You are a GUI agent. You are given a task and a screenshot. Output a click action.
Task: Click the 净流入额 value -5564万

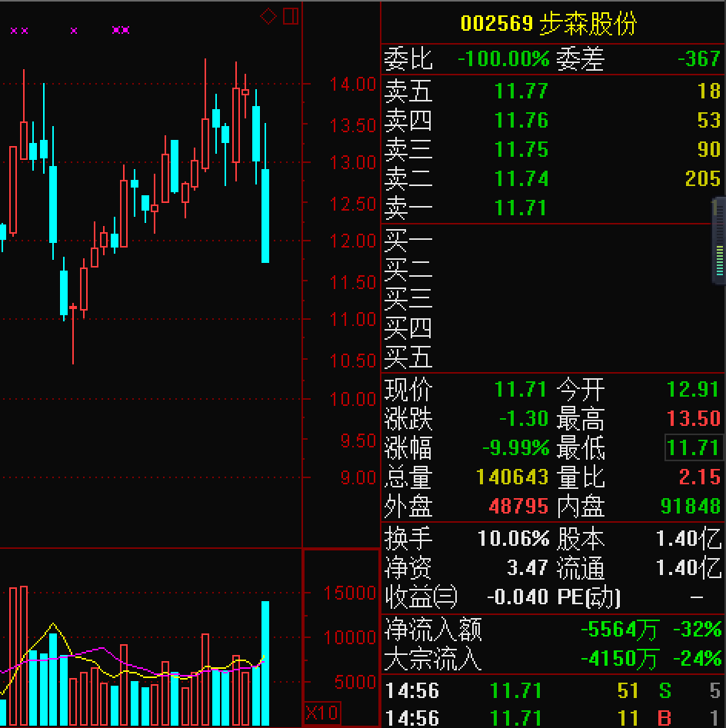click(620, 630)
